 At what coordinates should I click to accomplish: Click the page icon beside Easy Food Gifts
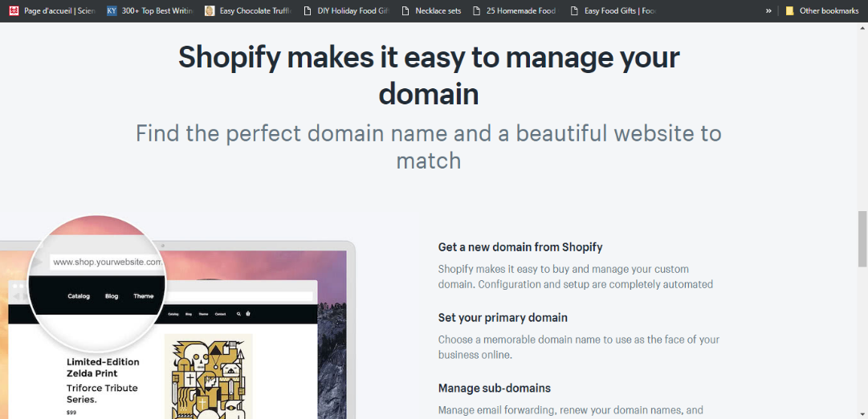(x=575, y=10)
